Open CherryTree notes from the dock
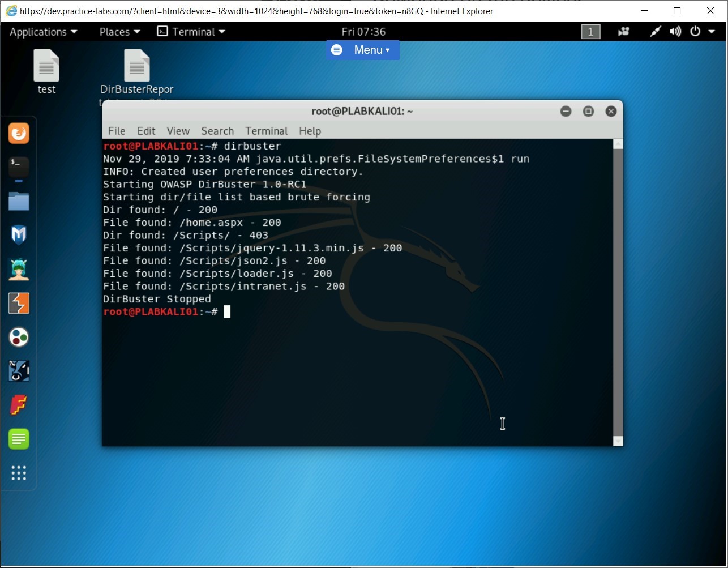This screenshot has height=568, width=728. [19, 439]
